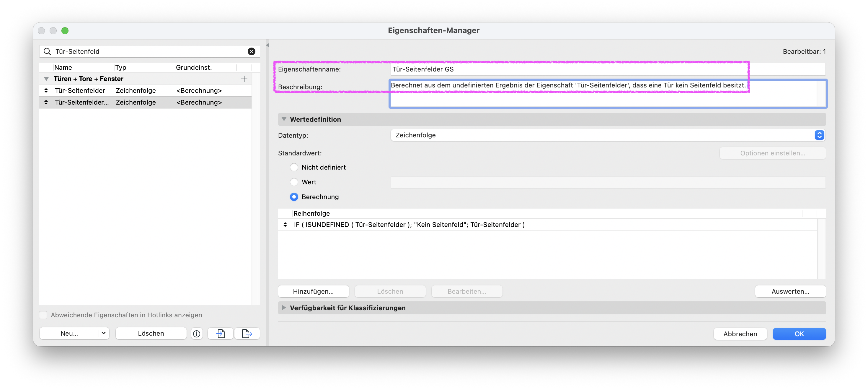Click the import properties icon
Image resolution: width=868 pixels, height=390 pixels.
tap(220, 333)
